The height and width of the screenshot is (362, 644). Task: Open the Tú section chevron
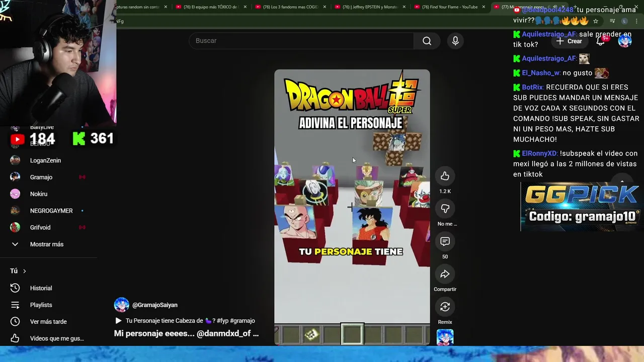pos(24,271)
